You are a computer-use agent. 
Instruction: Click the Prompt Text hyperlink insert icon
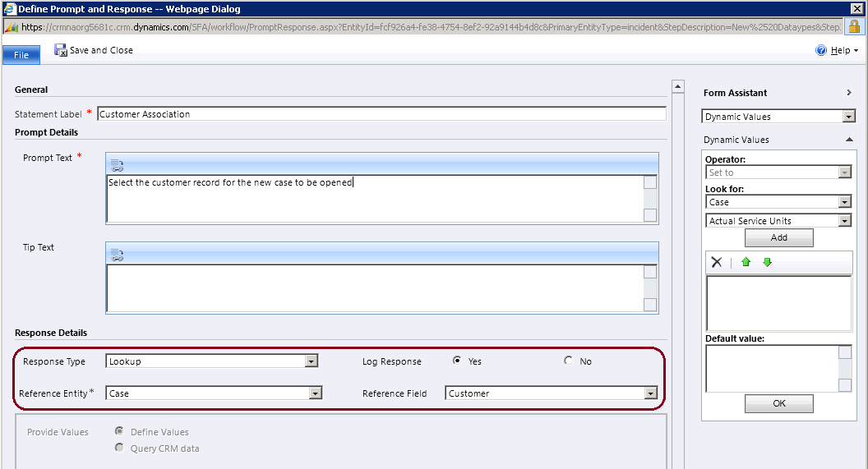coord(117,165)
